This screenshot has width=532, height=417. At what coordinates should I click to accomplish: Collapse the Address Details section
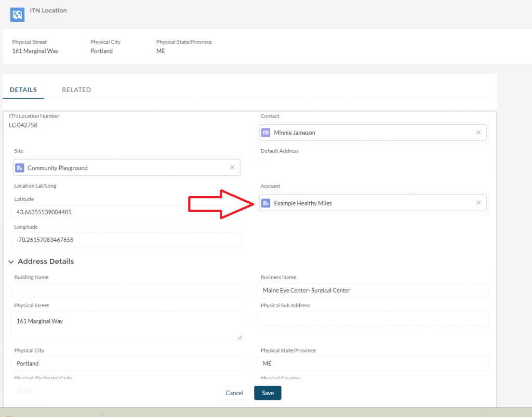11,262
